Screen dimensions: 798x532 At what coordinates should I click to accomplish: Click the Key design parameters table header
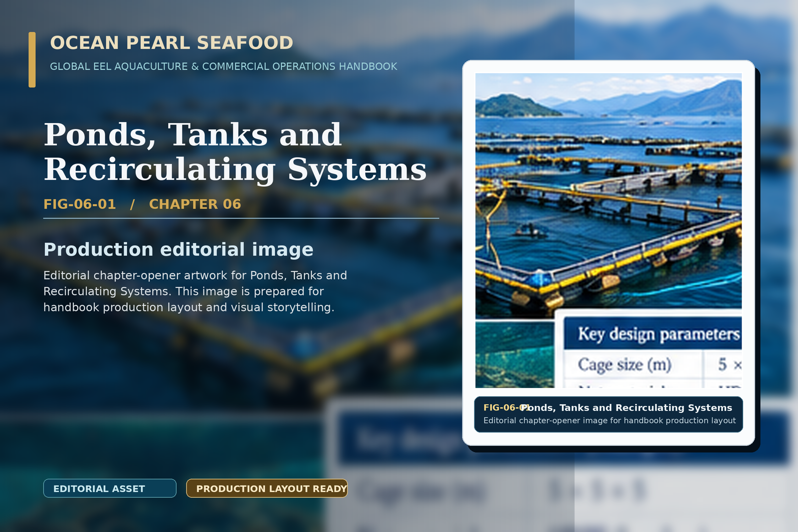pyautogui.click(x=653, y=333)
